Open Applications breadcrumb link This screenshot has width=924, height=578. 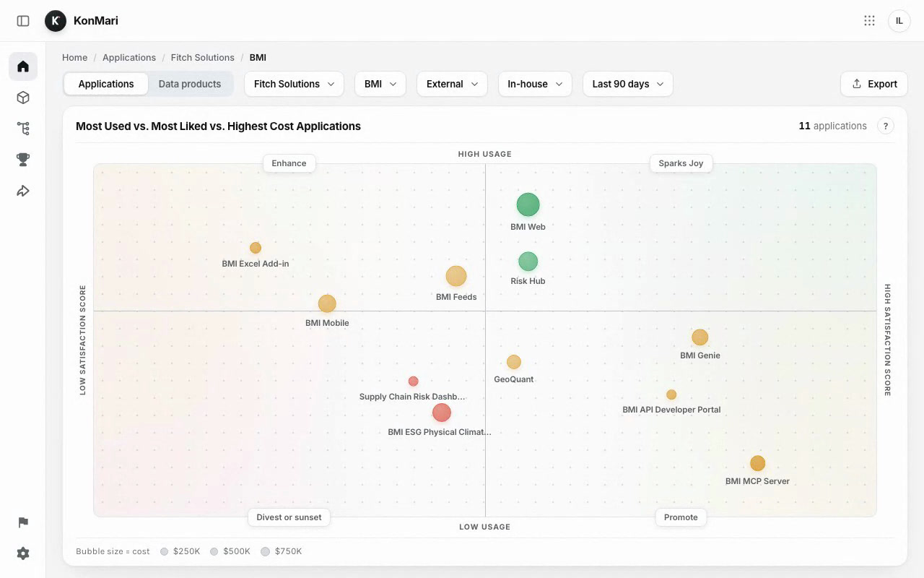coord(129,57)
